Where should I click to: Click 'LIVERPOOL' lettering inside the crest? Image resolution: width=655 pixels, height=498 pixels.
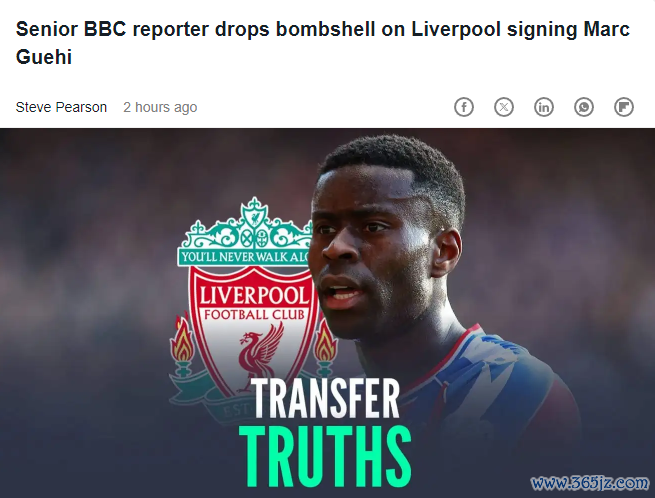(x=254, y=296)
